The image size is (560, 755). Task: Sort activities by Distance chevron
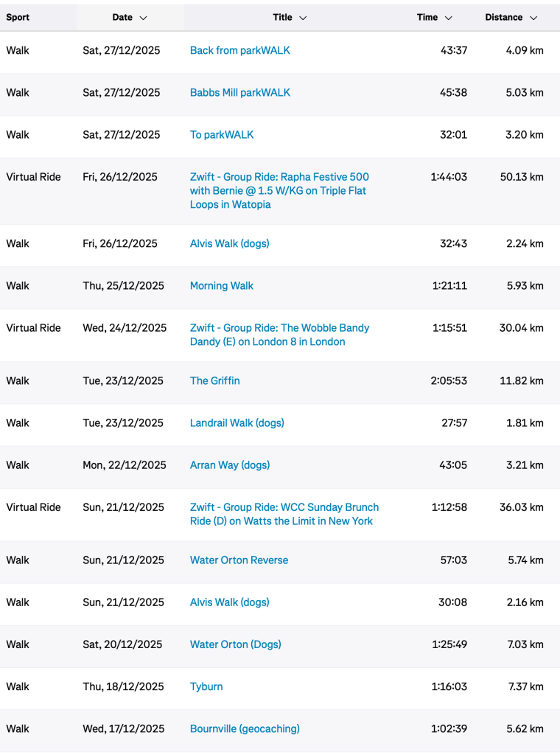533,18
